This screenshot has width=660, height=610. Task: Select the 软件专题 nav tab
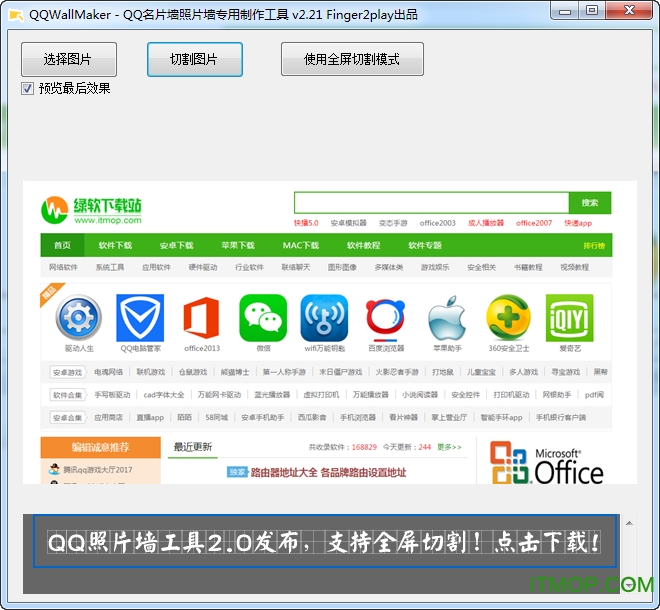pos(425,245)
